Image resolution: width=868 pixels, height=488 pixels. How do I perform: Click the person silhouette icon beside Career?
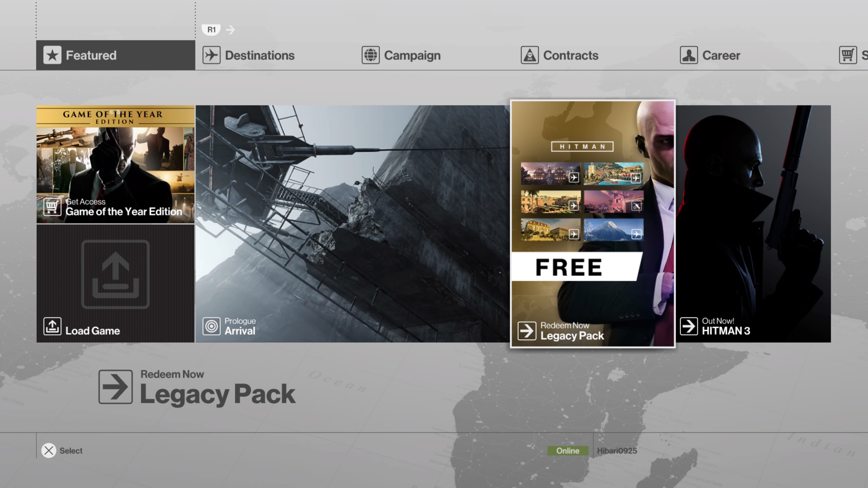coord(689,55)
